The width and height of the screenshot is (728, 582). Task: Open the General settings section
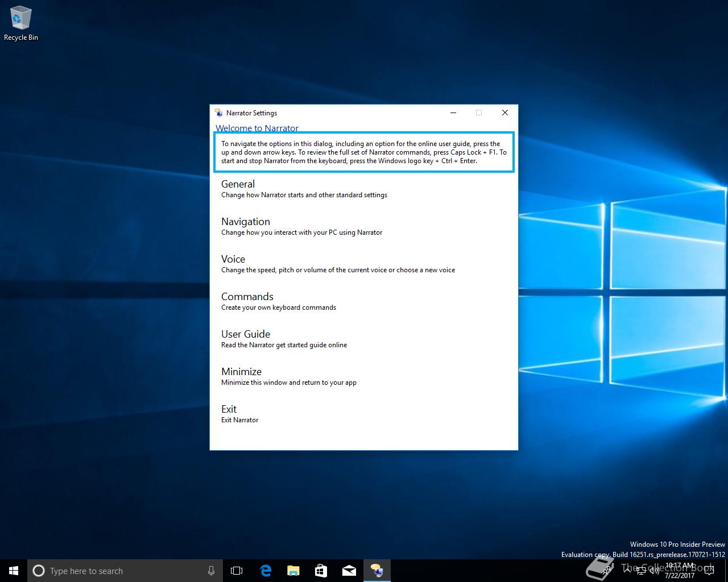click(304, 189)
